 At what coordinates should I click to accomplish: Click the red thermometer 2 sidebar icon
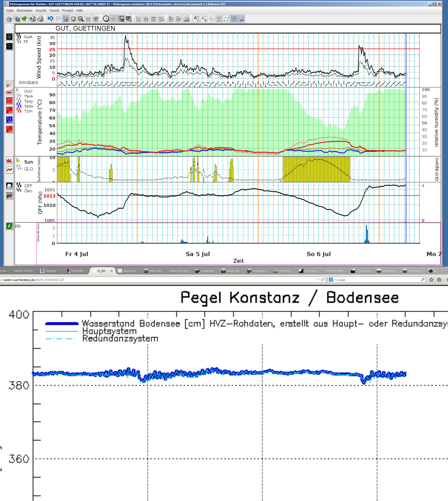pos(9,110)
